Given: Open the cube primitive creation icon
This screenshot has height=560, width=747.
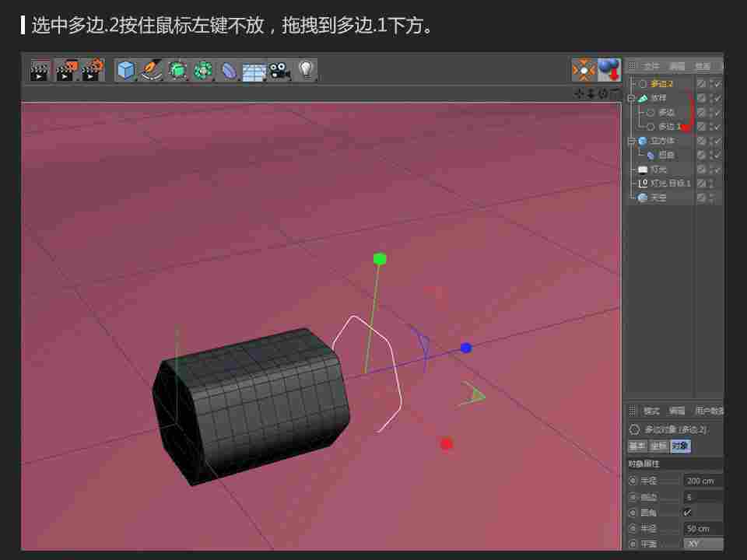Looking at the screenshot, I should (x=124, y=70).
